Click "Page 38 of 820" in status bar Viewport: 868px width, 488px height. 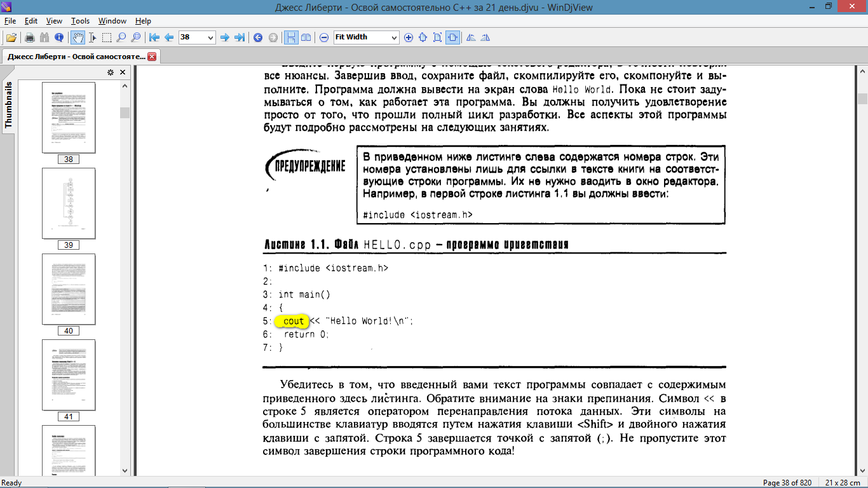point(787,483)
